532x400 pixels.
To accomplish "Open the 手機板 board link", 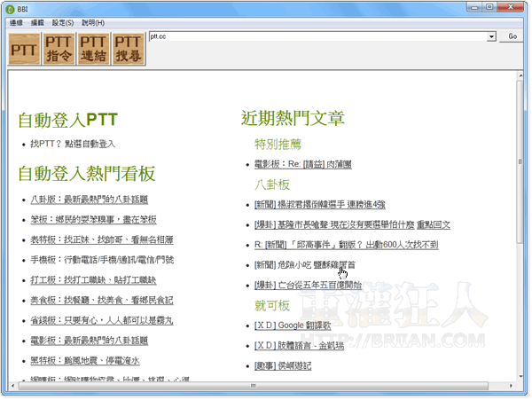I will pyautogui.click(x=102, y=260).
